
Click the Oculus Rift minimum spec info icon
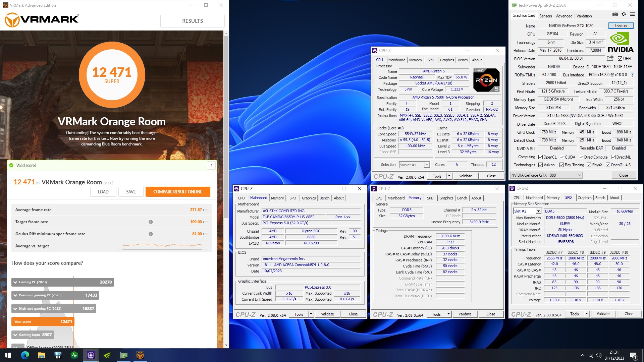coord(151,234)
